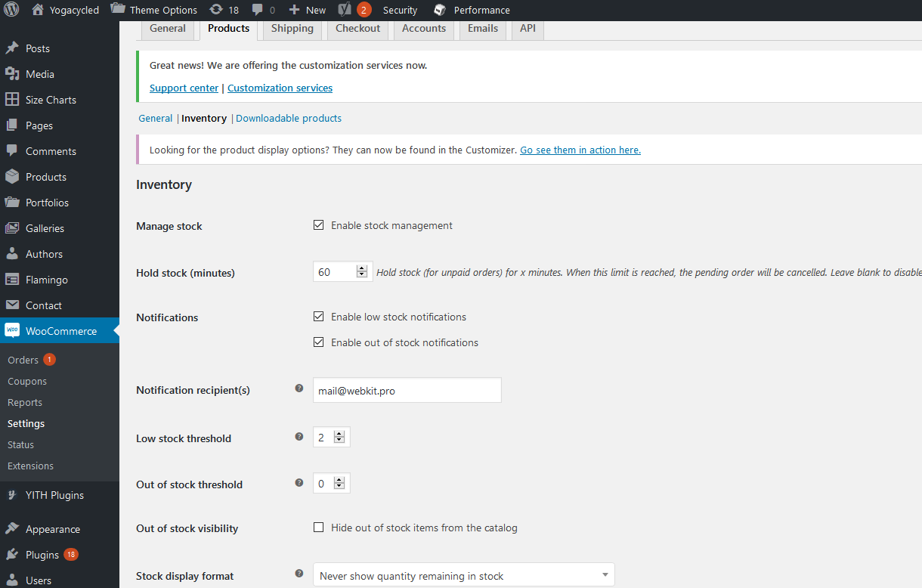Expand the WooCommerce sidebar menu

click(x=60, y=331)
